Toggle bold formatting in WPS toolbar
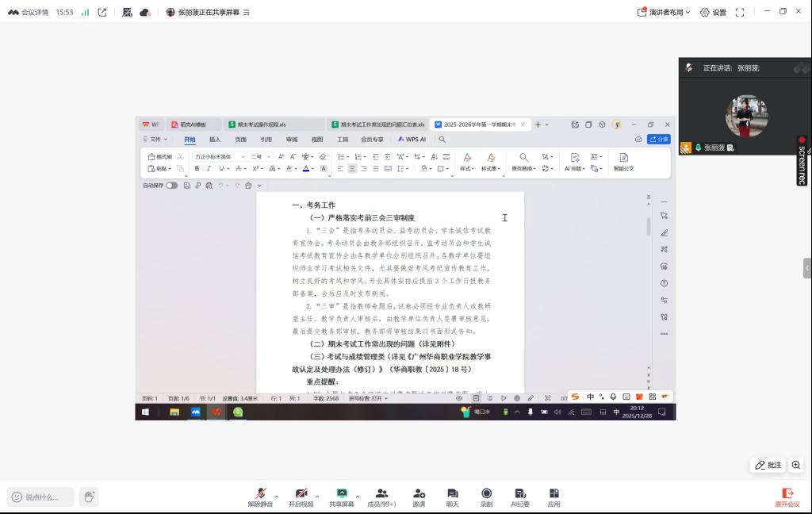This screenshot has width=812, height=514. [x=197, y=168]
